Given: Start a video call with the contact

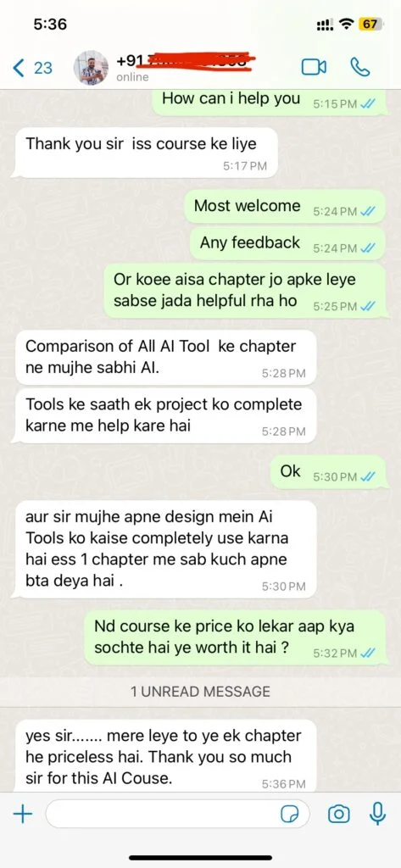Looking at the screenshot, I should click(x=314, y=67).
